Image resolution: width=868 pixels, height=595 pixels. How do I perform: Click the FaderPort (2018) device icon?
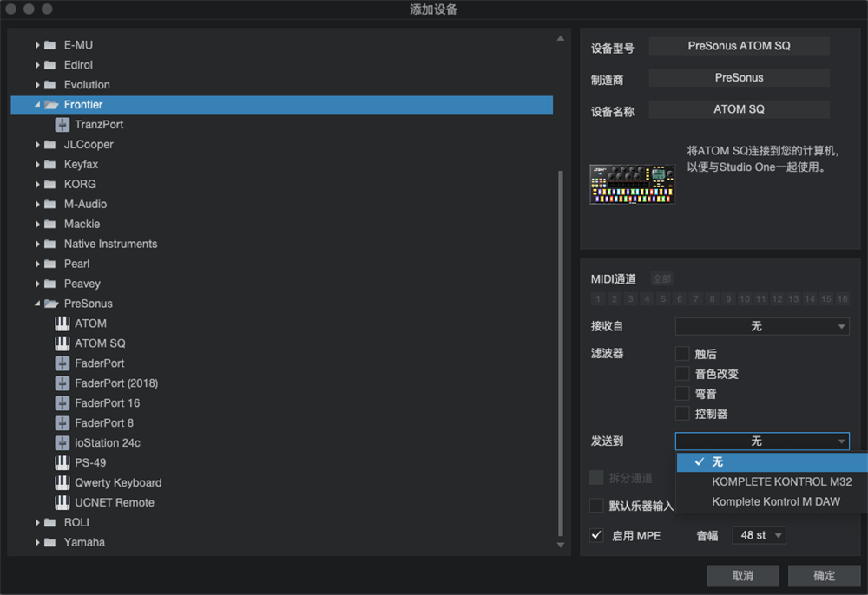(62, 383)
